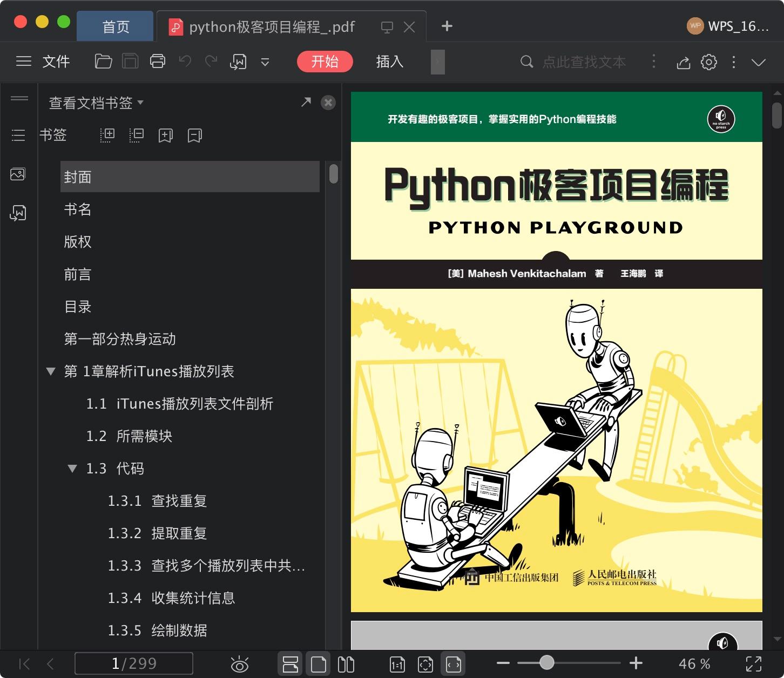Click the search text field 点此查找文本
784x678 pixels.
584,62
